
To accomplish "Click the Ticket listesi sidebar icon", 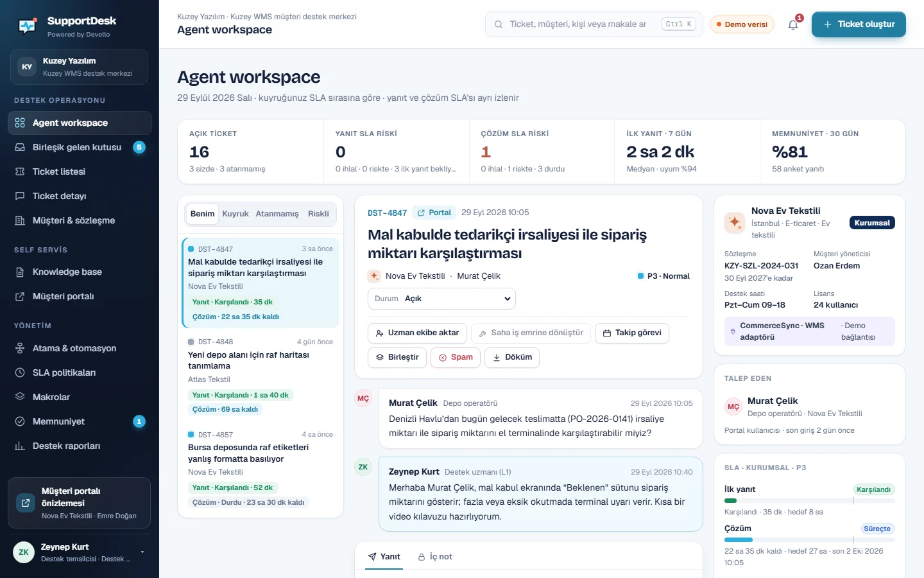I will point(20,171).
